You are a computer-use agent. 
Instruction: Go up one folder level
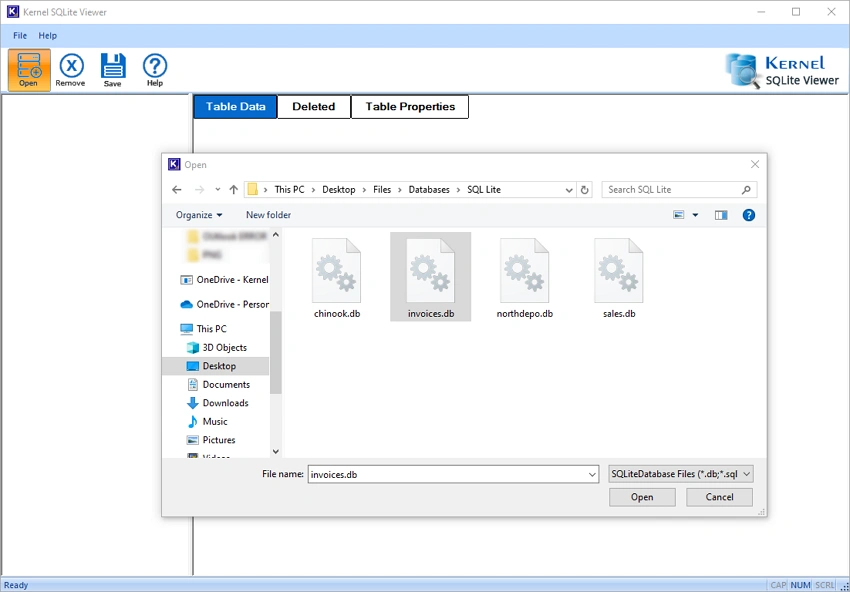(234, 190)
